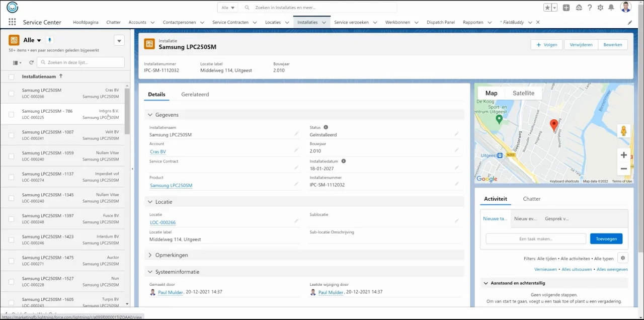Select all rows checkbox in list header
Image resolution: width=644 pixels, height=320 pixels.
(x=11, y=76)
